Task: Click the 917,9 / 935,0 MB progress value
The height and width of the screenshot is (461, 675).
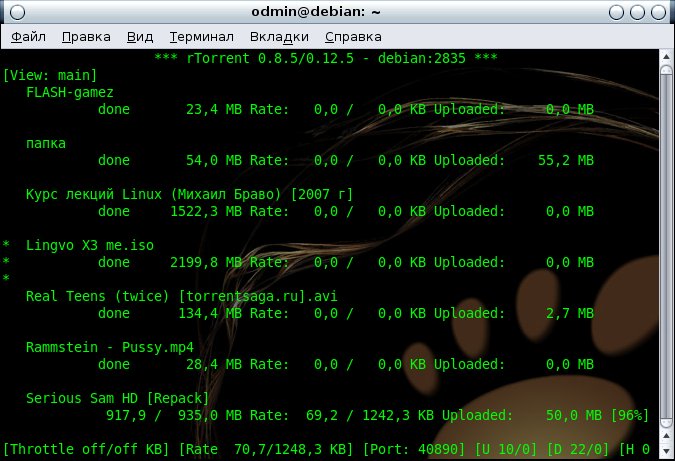Action: coord(174,415)
